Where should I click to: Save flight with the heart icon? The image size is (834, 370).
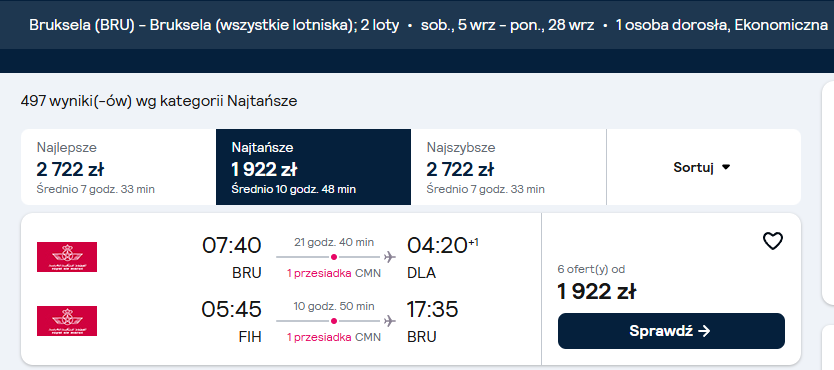pyautogui.click(x=773, y=241)
